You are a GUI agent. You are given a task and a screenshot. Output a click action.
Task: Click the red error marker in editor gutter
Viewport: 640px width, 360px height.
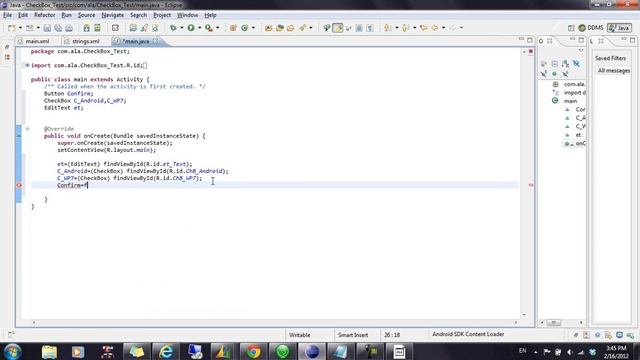[x=19, y=185]
